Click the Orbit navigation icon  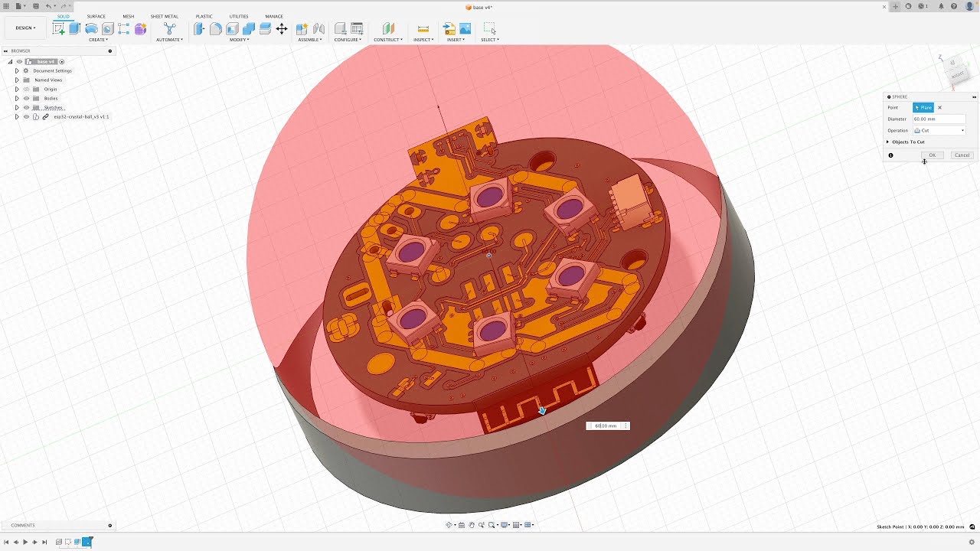pyautogui.click(x=450, y=525)
